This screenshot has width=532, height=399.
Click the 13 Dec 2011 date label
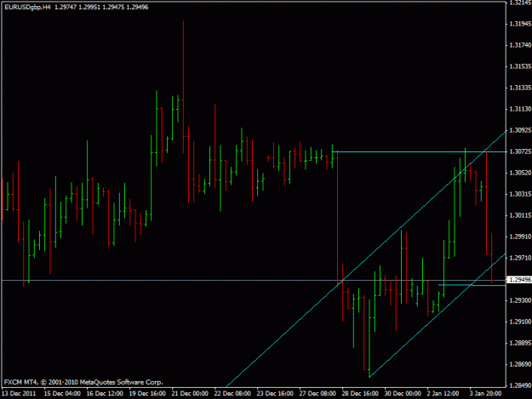(x=19, y=394)
